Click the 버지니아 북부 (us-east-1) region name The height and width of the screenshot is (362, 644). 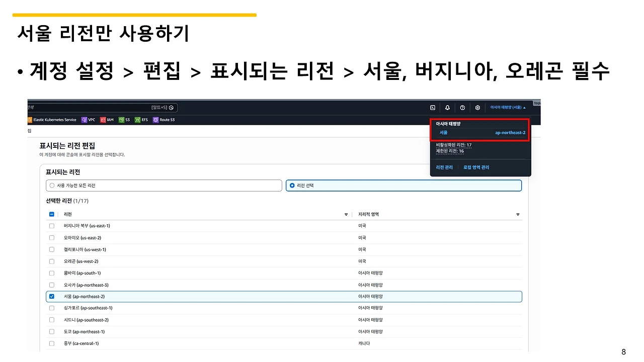point(87,226)
